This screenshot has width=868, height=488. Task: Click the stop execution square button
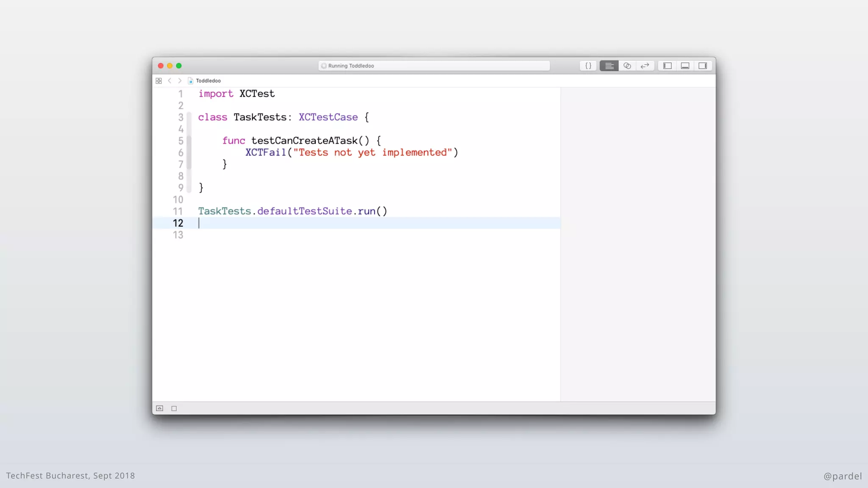tap(174, 408)
